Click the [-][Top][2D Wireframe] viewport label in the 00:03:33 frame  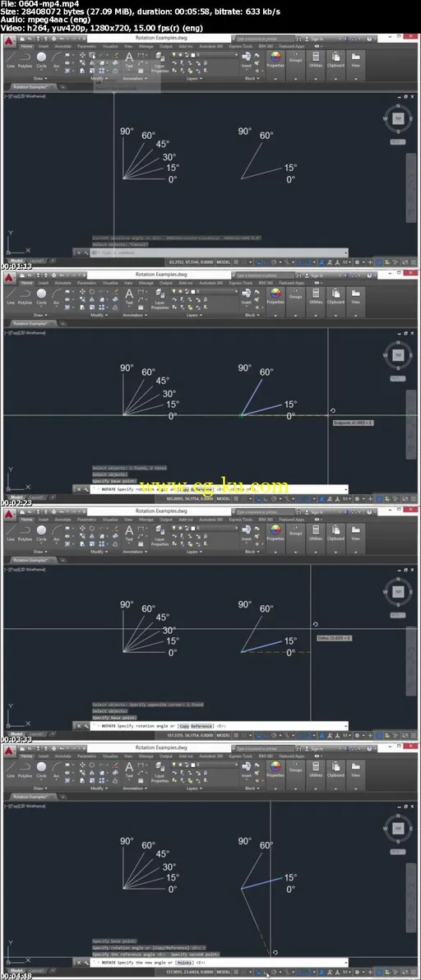click(x=25, y=570)
